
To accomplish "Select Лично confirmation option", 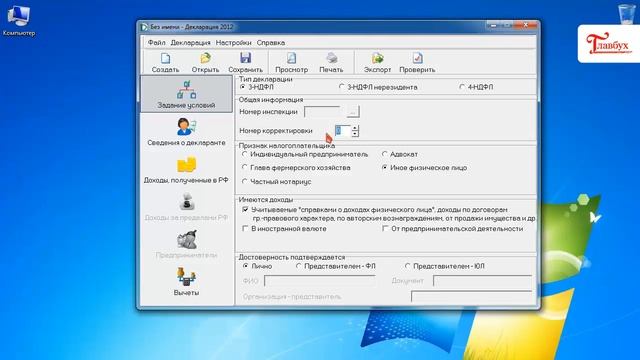I will pos(257,266).
